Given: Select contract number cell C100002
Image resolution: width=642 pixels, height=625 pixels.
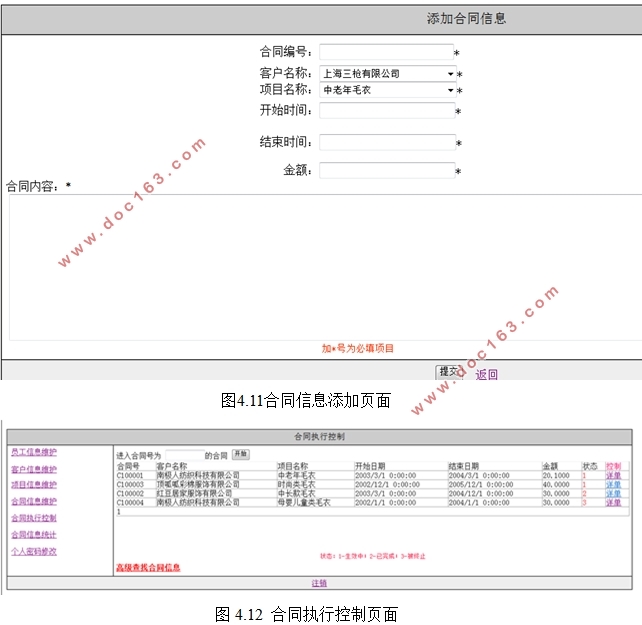Looking at the screenshot, I should point(130,494).
